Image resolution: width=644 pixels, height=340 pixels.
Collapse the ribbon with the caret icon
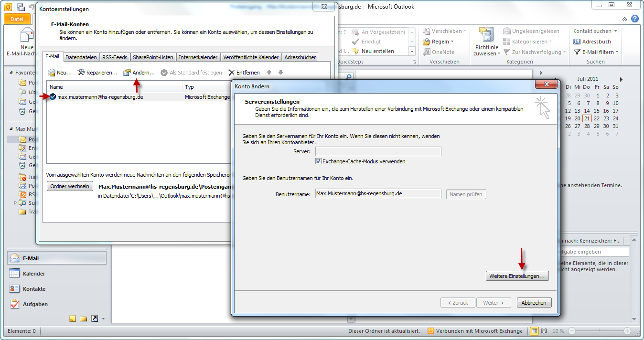click(625, 19)
